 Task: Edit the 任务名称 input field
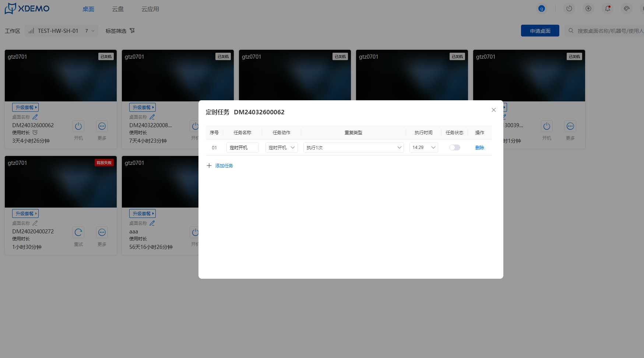pyautogui.click(x=242, y=147)
